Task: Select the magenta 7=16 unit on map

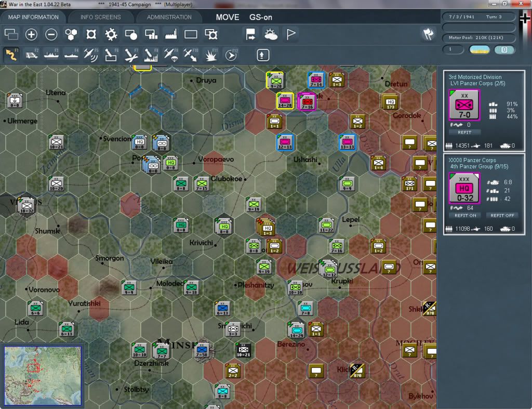Action: (x=307, y=101)
